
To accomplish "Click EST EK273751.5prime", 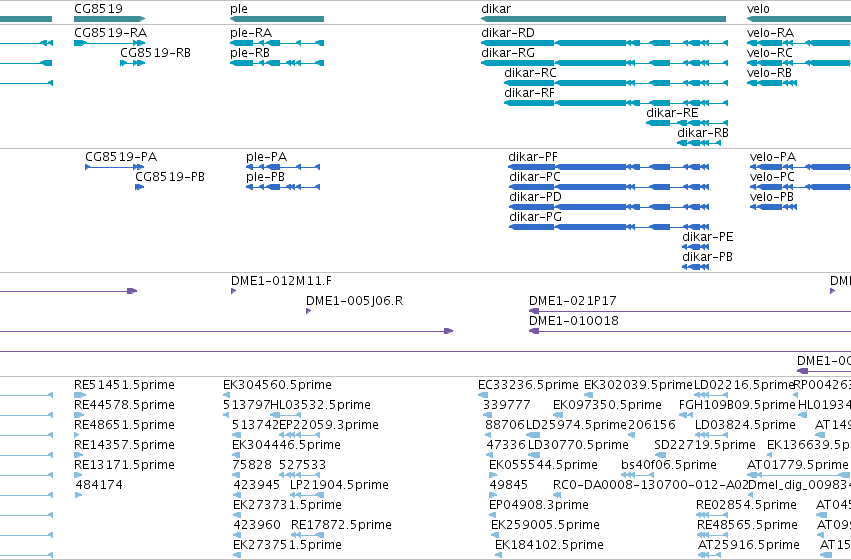I will [x=237, y=555].
